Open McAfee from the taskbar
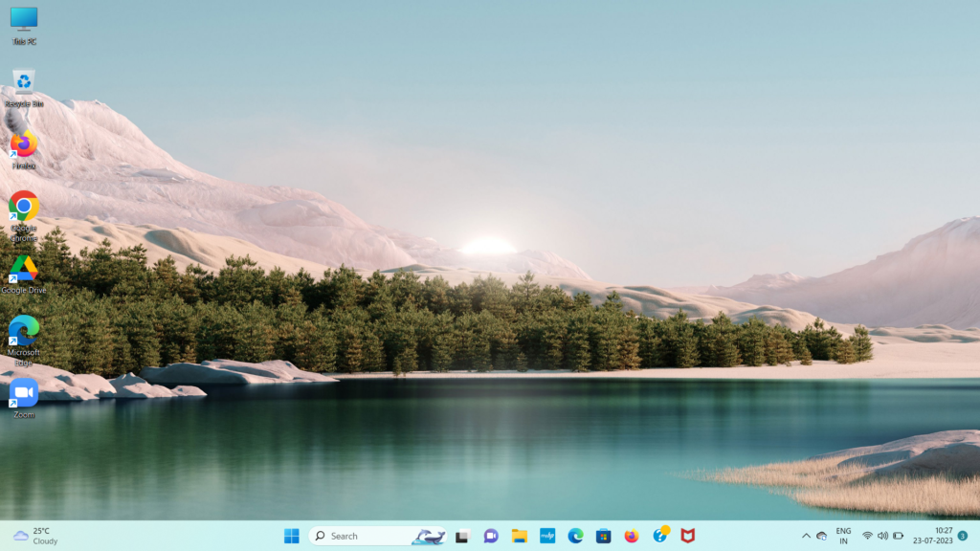Screen dimensions: 980x551 688,536
